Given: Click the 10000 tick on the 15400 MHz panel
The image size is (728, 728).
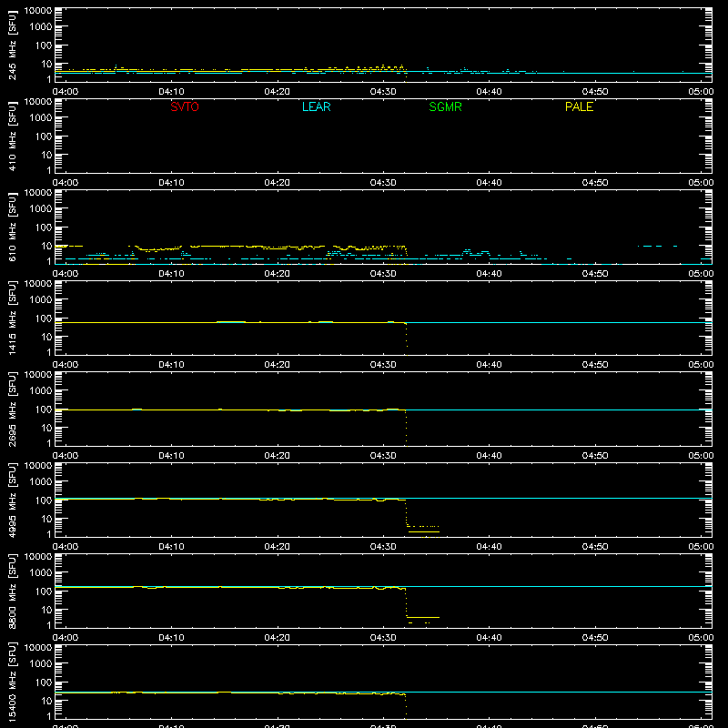Looking at the screenshot, I should 38,648.
